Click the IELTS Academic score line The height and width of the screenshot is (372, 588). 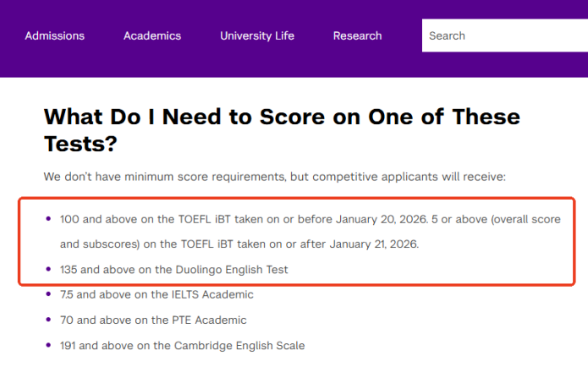(x=157, y=294)
